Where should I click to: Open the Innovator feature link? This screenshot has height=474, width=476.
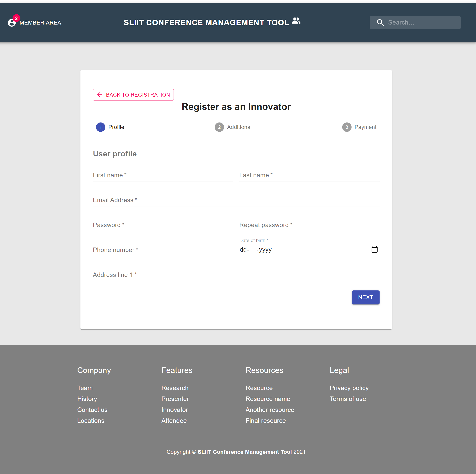[174, 410]
